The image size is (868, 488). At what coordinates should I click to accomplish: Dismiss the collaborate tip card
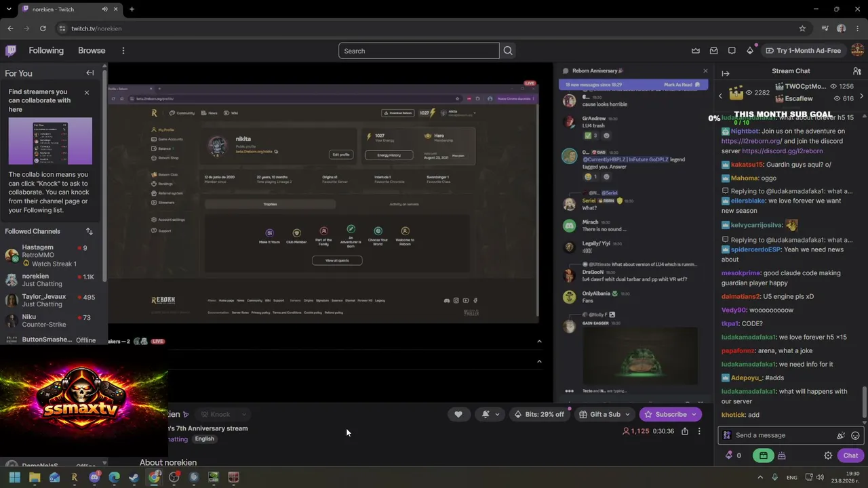point(86,92)
